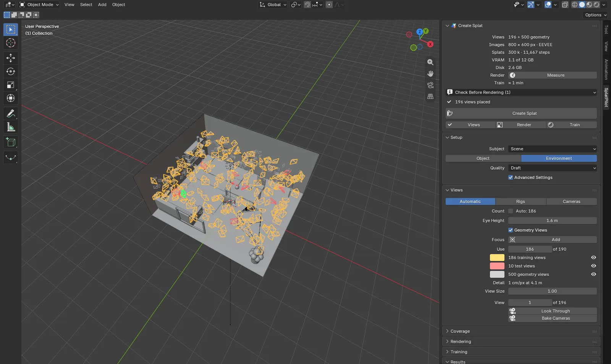Image resolution: width=611 pixels, height=364 pixels.
Task: Open the Add menu
Action: [102, 5]
